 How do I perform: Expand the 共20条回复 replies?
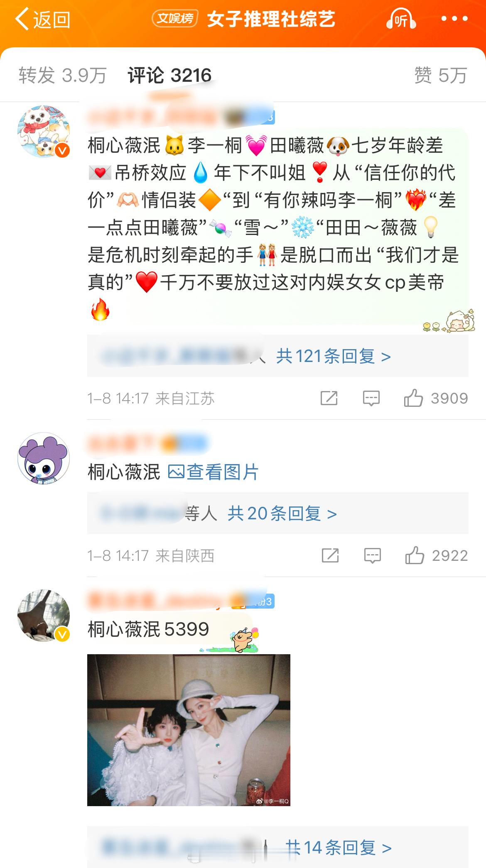point(282,513)
